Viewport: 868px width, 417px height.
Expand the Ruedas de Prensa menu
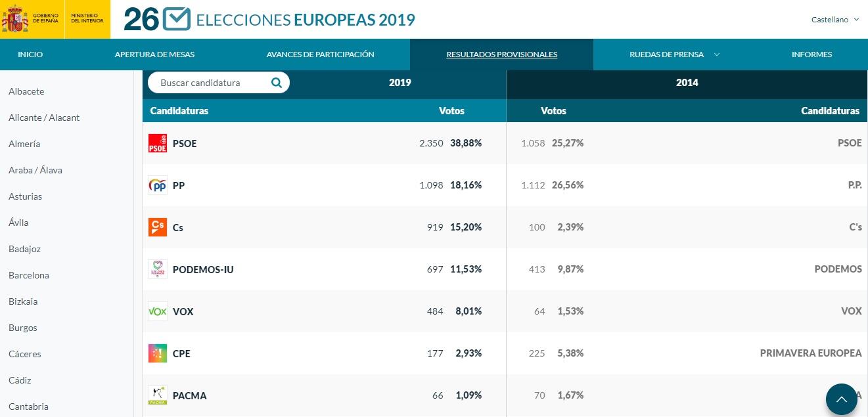point(674,55)
